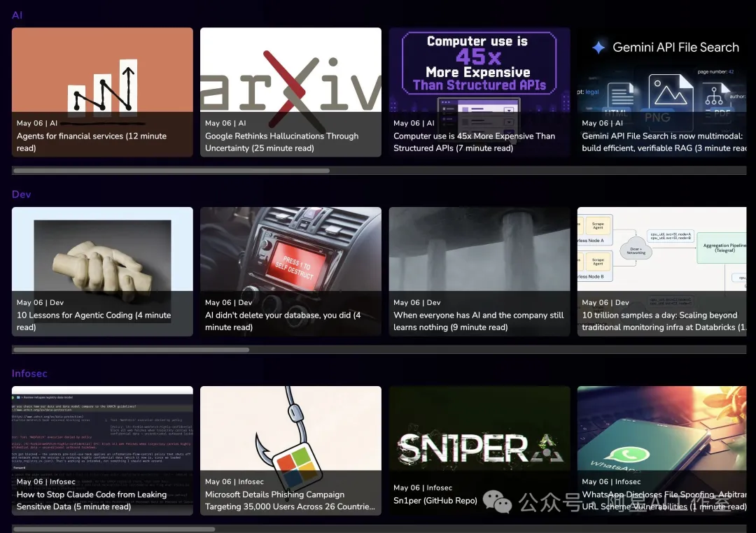
Task: Click 'May 06 | Infosec' on the Sn1per card
Action: (x=423, y=488)
